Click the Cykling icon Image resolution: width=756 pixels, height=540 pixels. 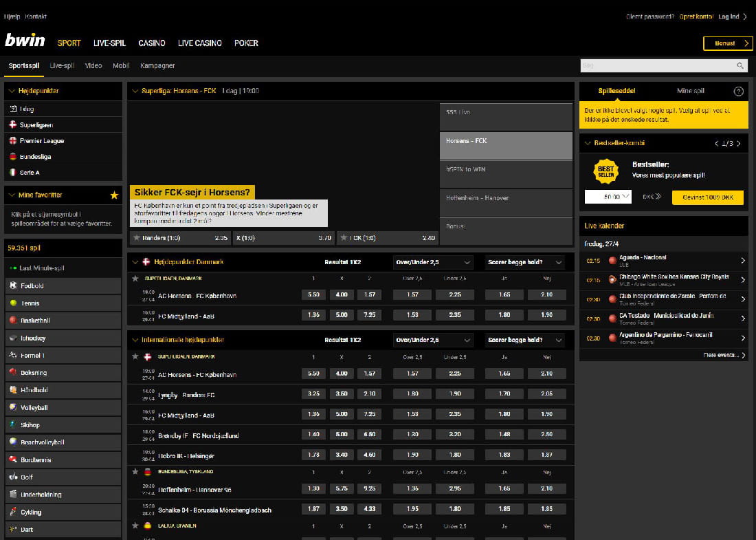point(14,512)
